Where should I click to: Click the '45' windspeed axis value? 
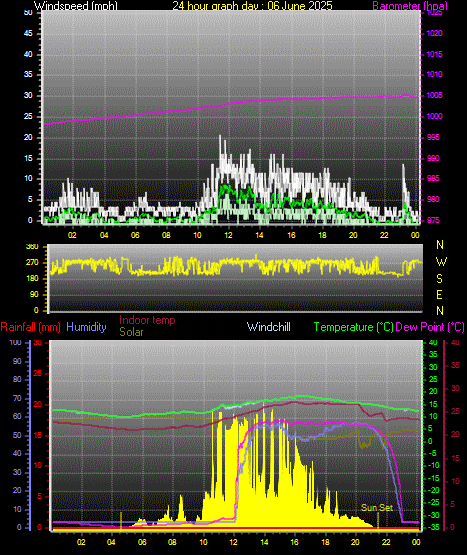tap(28, 33)
